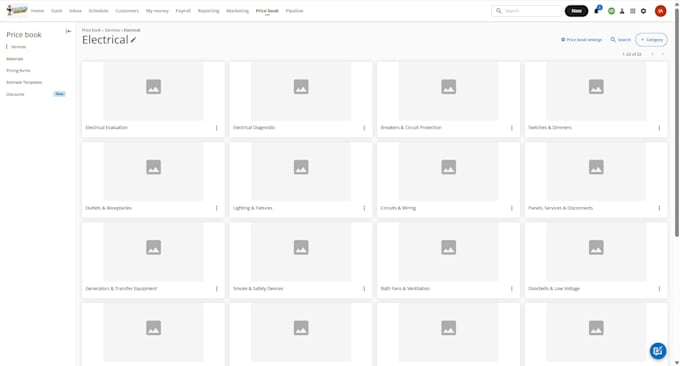680x366 pixels.
Task: Click the Search link beside Category
Action: (x=621, y=40)
